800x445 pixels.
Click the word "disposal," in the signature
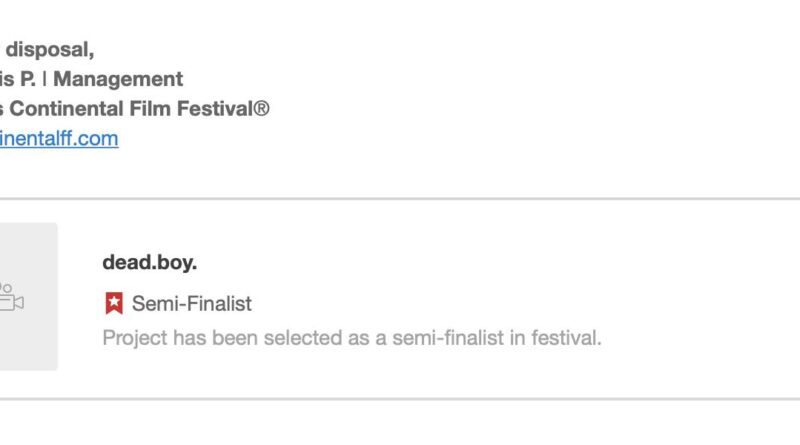point(51,47)
